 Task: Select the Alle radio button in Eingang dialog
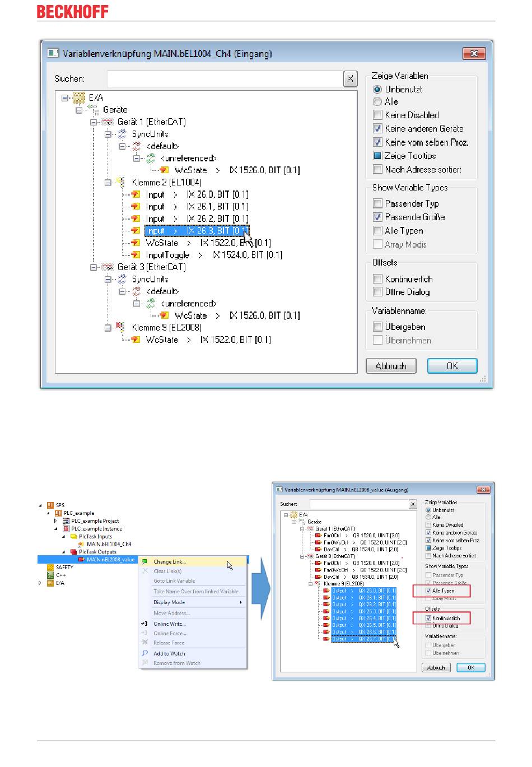377,101
